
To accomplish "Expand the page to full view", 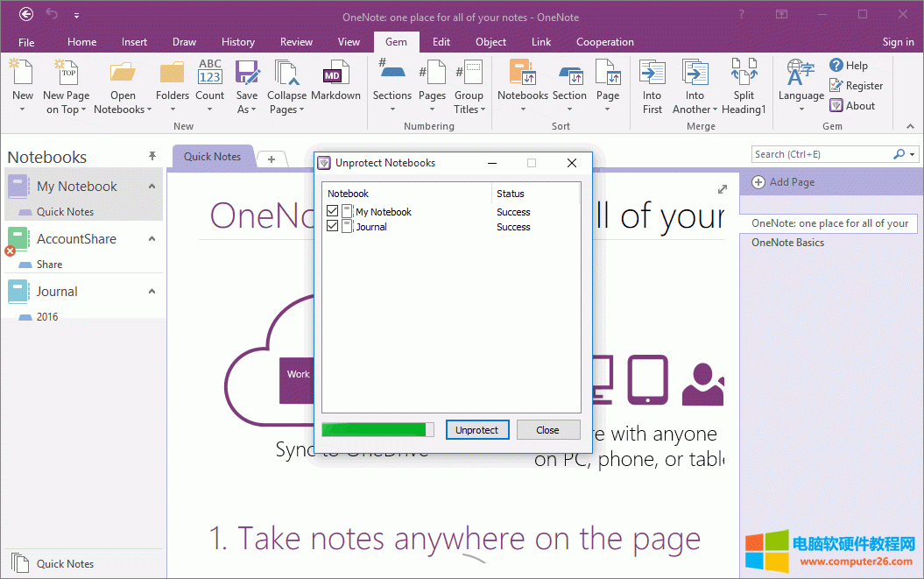I will 723,189.
